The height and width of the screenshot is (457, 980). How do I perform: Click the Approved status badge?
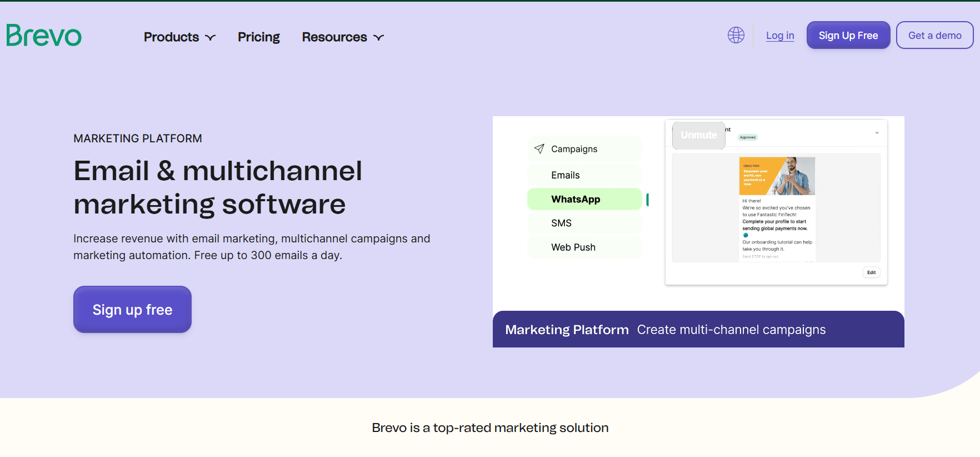748,137
